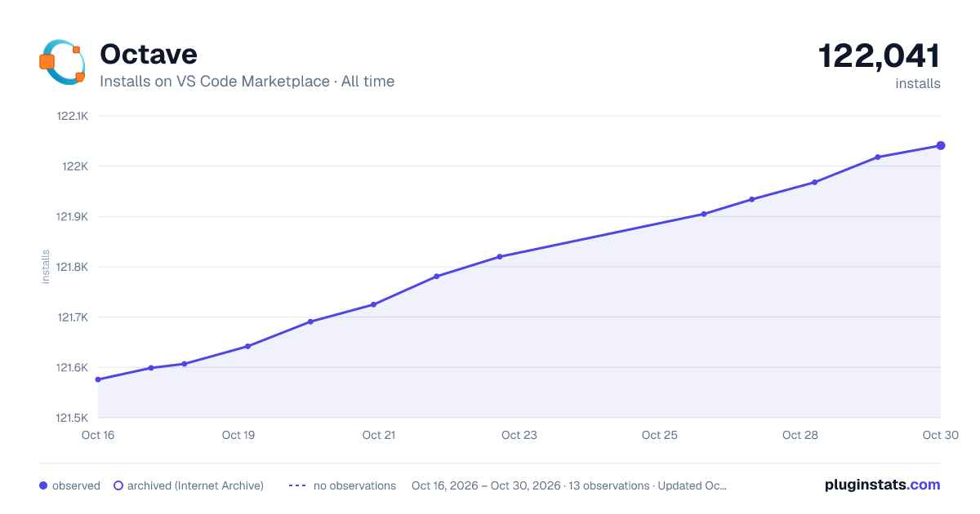Click the 122K y-axis label
The image size is (980, 514).
click(x=75, y=166)
